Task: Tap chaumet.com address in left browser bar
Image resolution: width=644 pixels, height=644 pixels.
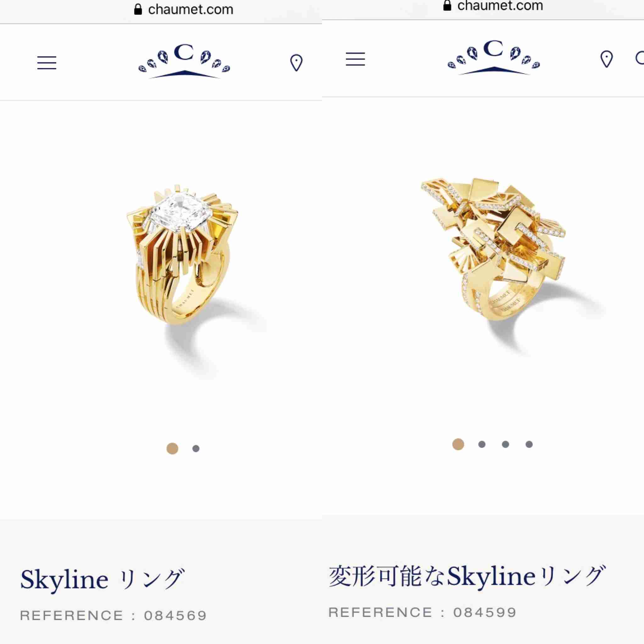Action: [x=190, y=10]
